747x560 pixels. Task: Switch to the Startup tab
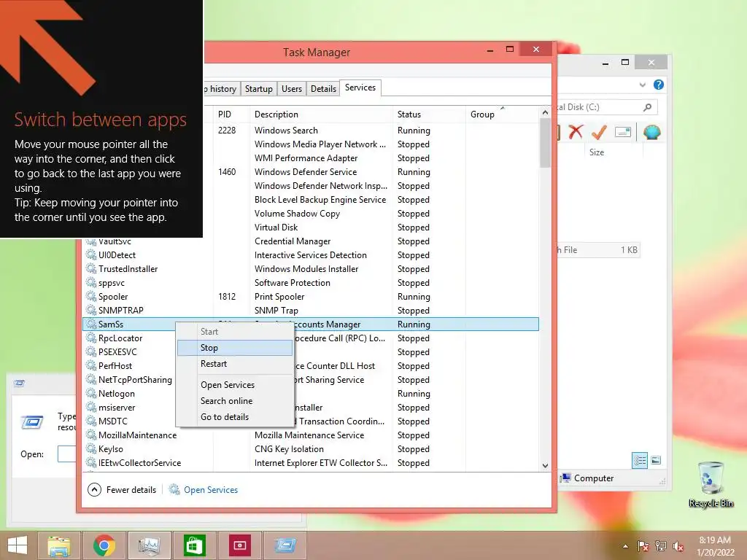click(259, 88)
